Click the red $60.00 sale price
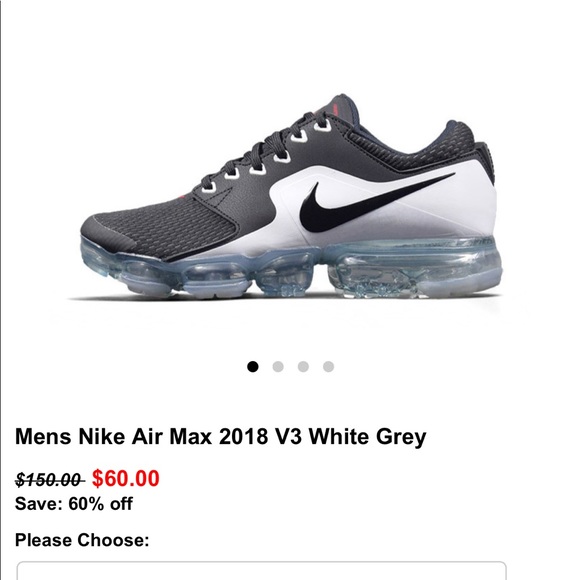This screenshot has height=580, width=580. pyautogui.click(x=126, y=478)
